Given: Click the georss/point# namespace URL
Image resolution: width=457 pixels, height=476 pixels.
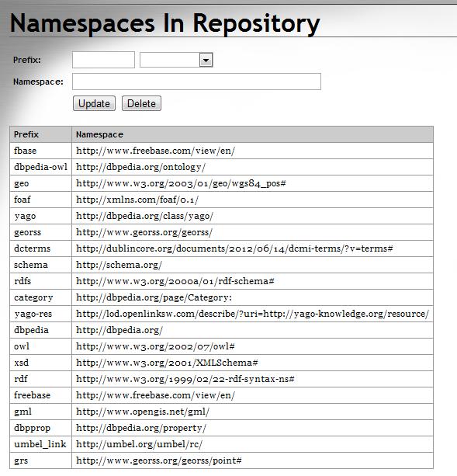Looking at the screenshot, I should tap(159, 460).
